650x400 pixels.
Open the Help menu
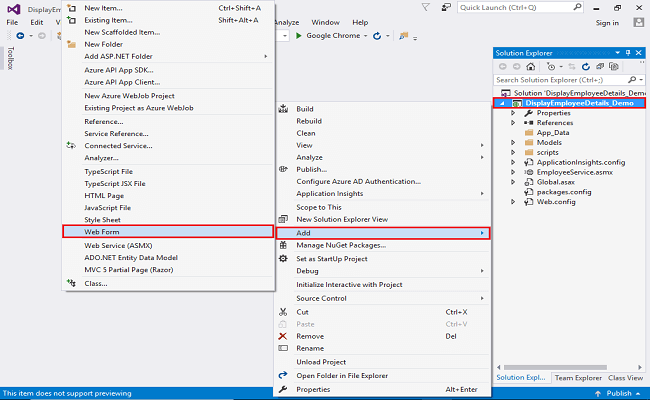[x=360, y=22]
